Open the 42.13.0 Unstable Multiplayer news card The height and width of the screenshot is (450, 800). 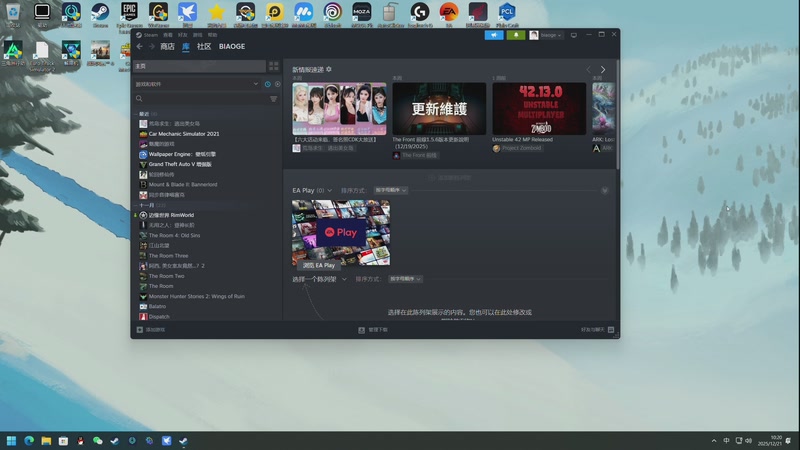click(539, 109)
